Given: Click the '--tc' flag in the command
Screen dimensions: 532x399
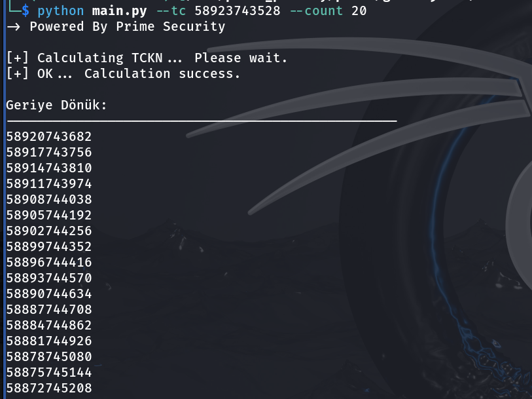Looking at the screenshot, I should (x=171, y=11).
